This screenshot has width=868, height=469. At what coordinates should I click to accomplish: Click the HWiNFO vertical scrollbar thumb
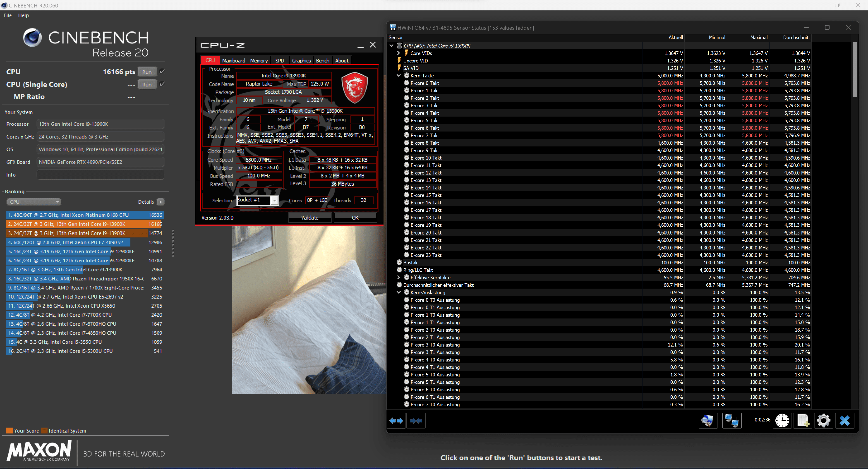point(854,70)
